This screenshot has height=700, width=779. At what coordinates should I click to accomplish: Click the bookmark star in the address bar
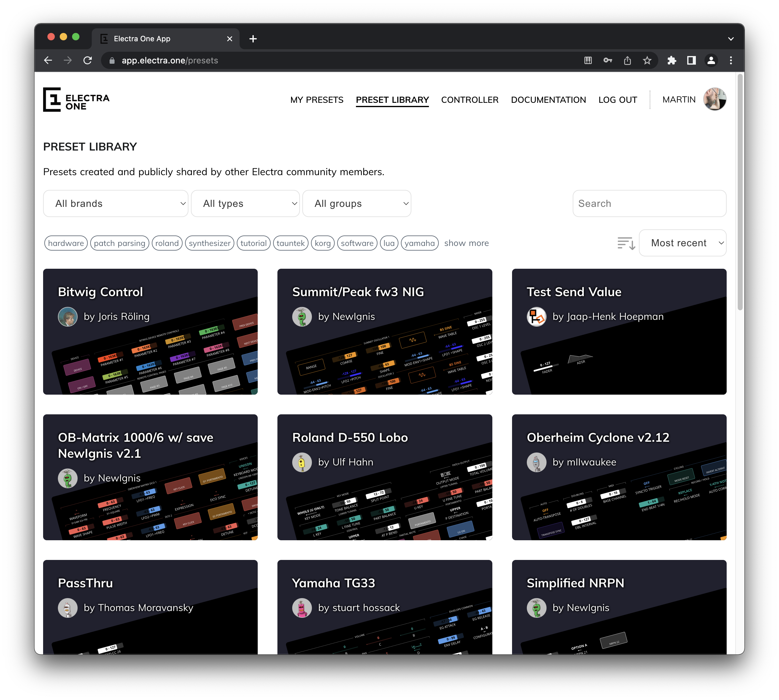[647, 60]
